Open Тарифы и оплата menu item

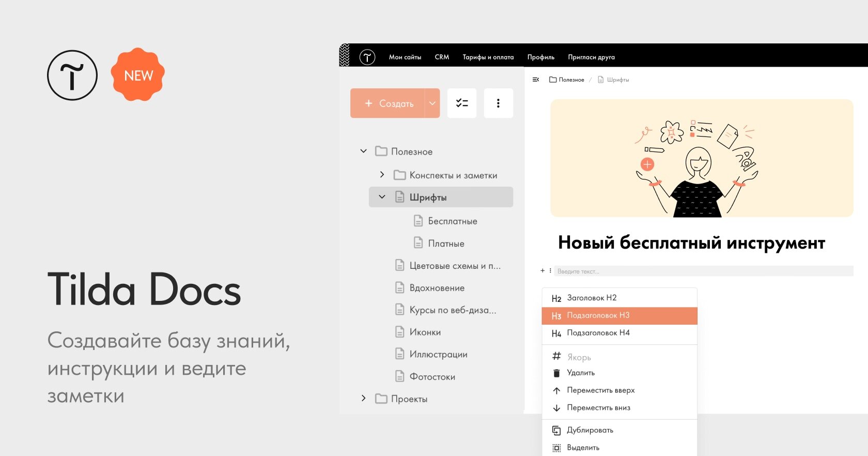click(488, 57)
